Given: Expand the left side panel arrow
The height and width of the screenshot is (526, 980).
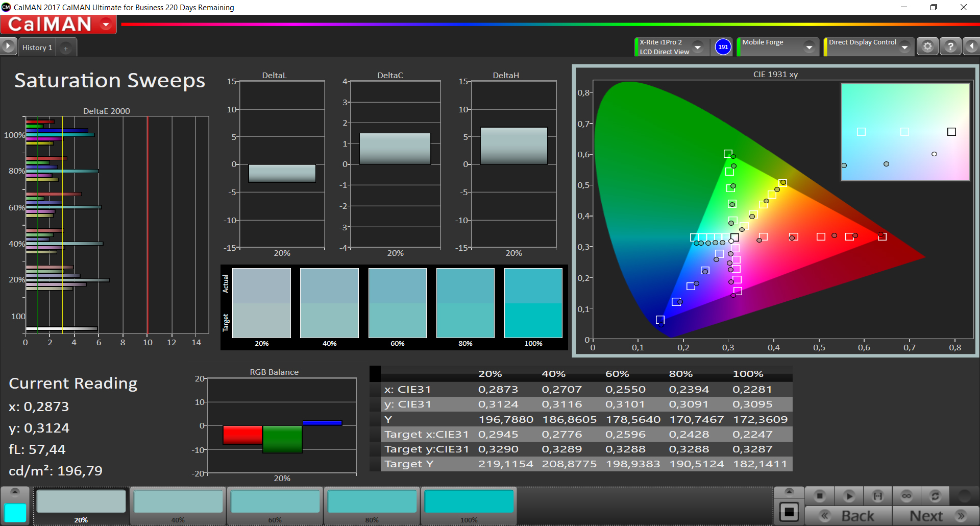Looking at the screenshot, I should click(x=8, y=46).
